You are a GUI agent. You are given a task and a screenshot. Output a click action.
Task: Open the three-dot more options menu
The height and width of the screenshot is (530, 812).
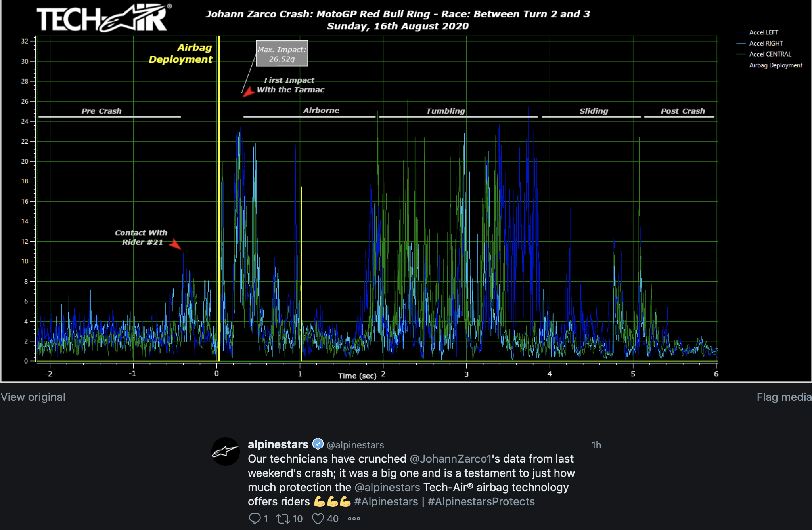coord(354,519)
